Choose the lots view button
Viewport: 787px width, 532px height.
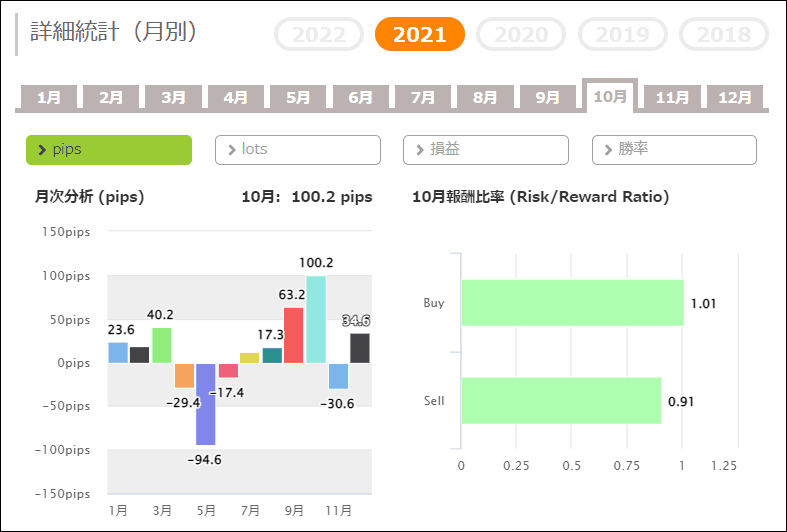(x=298, y=150)
